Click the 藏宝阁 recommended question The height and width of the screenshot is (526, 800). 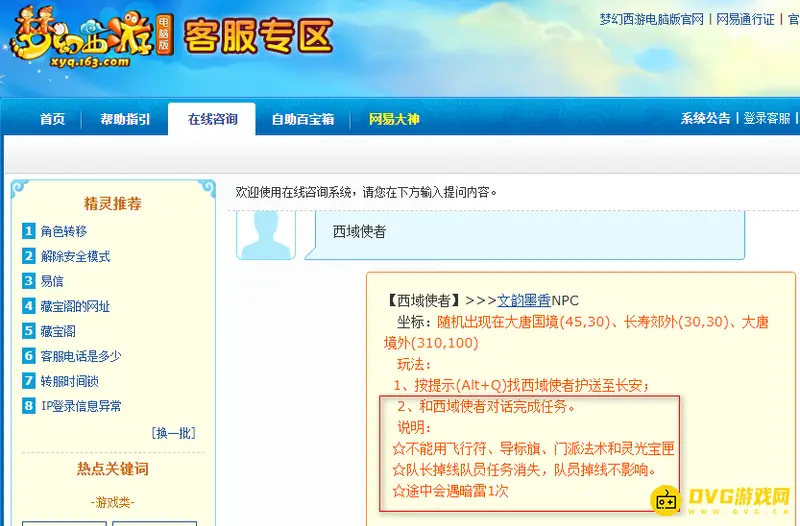point(58,331)
